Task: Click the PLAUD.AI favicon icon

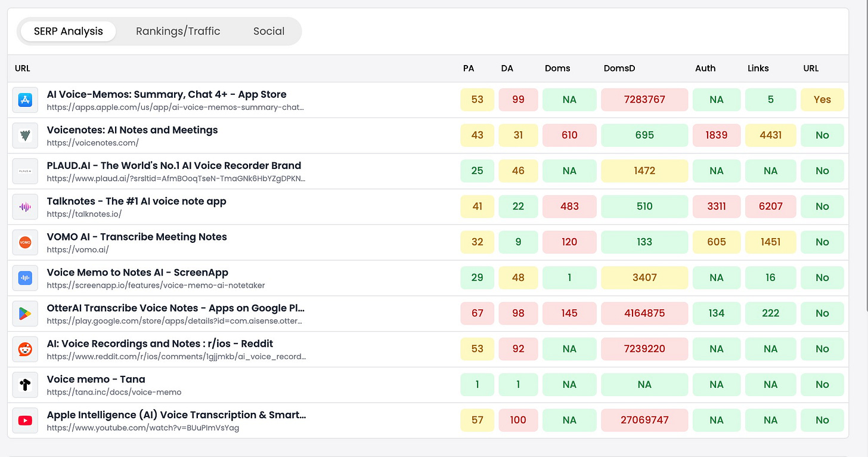Action: pyautogui.click(x=25, y=171)
